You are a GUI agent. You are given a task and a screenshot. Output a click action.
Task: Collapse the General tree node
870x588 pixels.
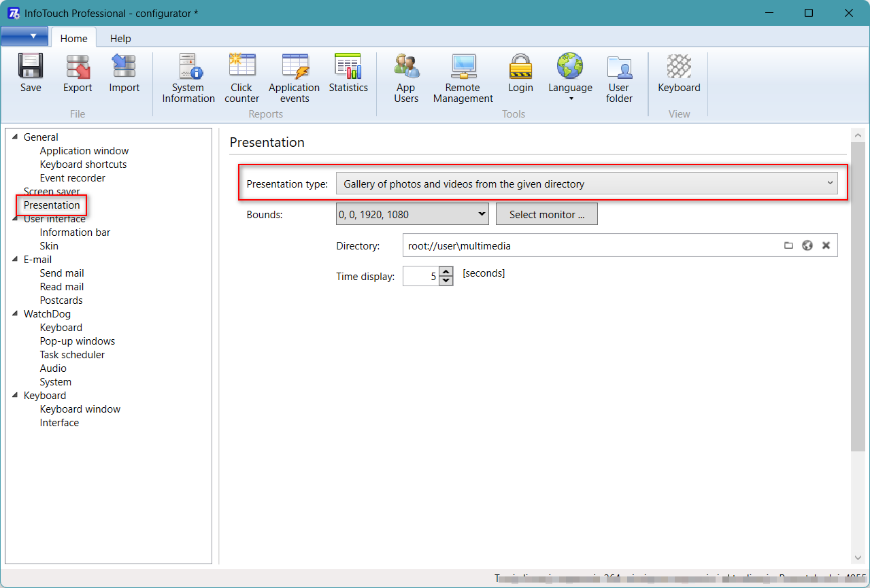[x=16, y=137]
